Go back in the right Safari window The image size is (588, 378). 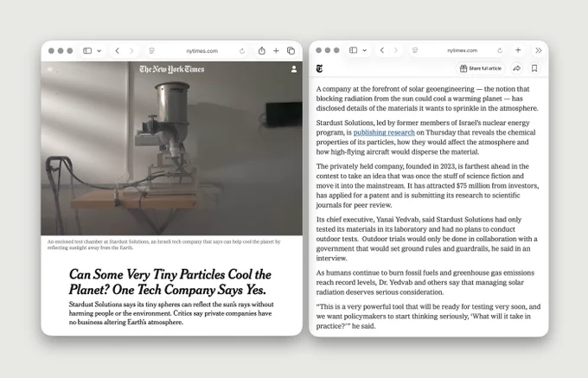[x=382, y=50]
